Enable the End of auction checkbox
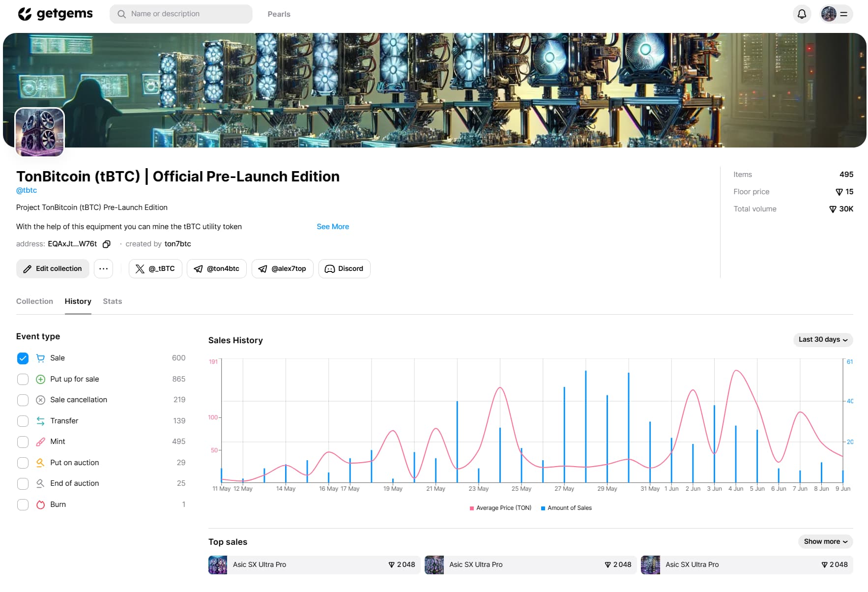The image size is (868, 592). (23, 483)
